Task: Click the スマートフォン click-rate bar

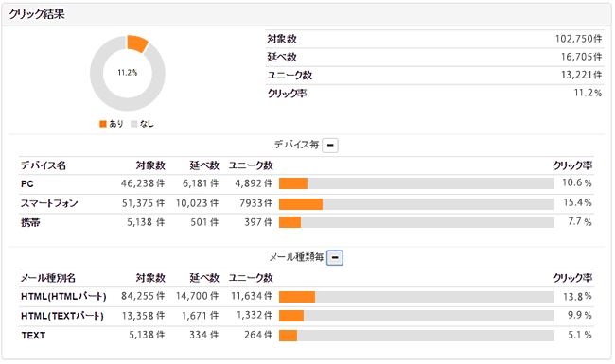Action: click(x=416, y=204)
